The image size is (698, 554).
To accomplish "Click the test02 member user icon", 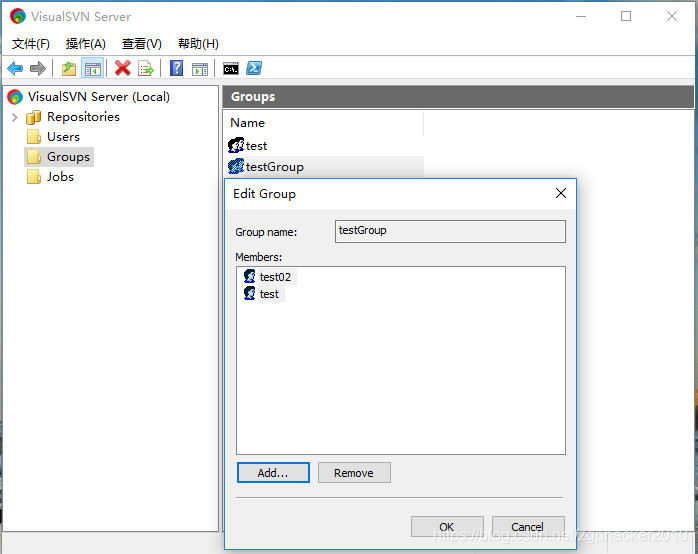I will 250,276.
